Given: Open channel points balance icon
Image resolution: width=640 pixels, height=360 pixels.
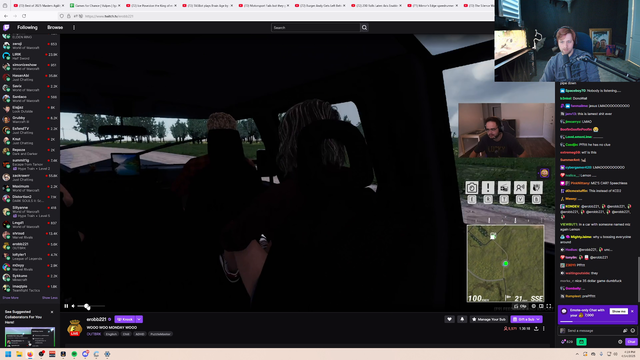Looking at the screenshot, I should [x=567, y=342].
